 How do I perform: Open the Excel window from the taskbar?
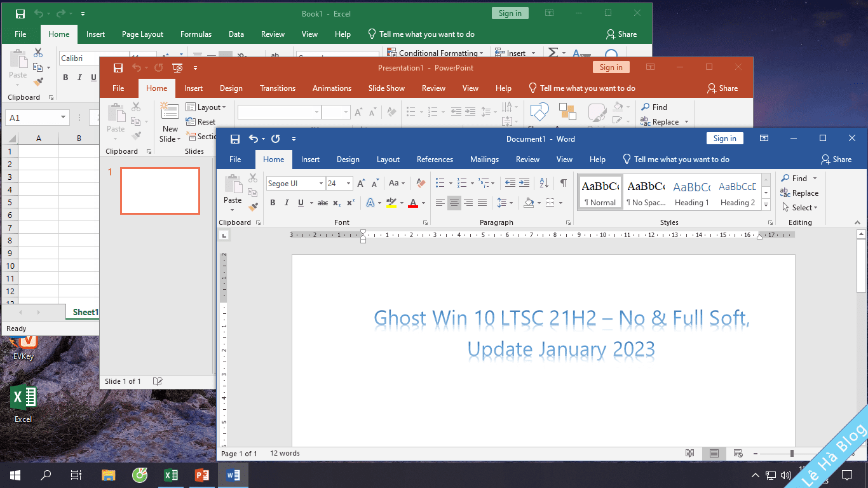[170, 475]
